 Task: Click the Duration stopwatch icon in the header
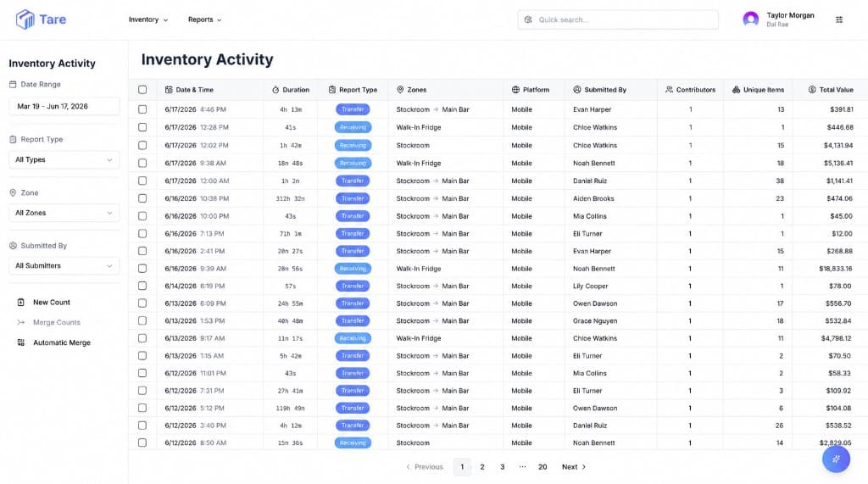pos(275,90)
